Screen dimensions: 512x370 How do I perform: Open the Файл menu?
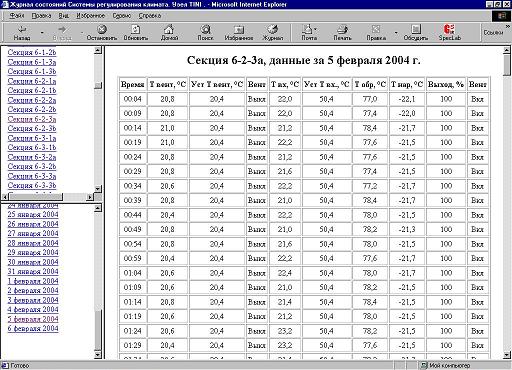[x=17, y=16]
